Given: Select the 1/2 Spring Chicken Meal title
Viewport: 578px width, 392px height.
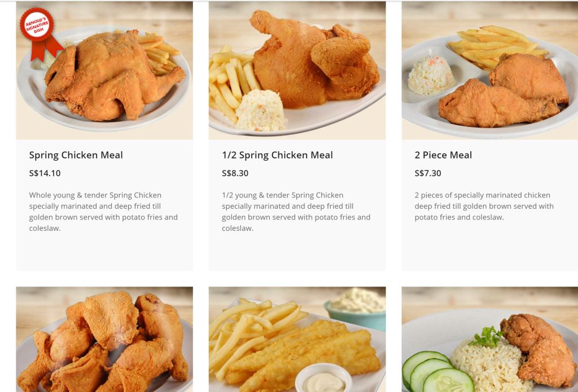Looking at the screenshot, I should 277,155.
